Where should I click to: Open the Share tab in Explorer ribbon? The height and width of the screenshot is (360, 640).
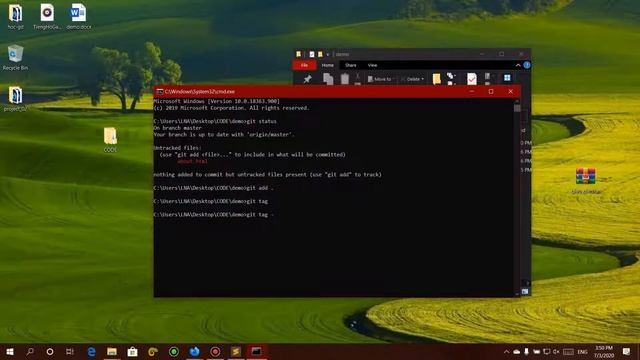tap(351, 65)
